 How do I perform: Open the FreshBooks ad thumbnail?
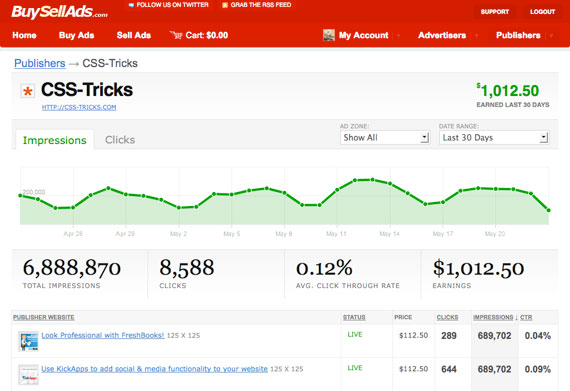(x=28, y=341)
